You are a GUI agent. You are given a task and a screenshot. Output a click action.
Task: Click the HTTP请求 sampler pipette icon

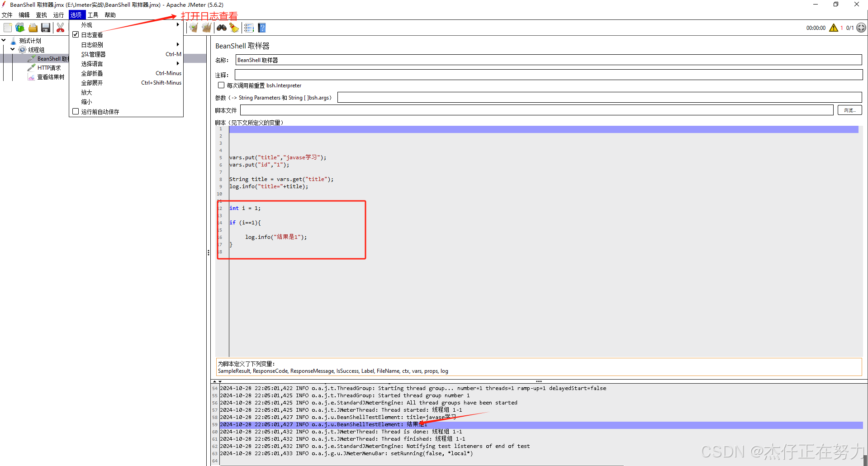pyautogui.click(x=31, y=68)
